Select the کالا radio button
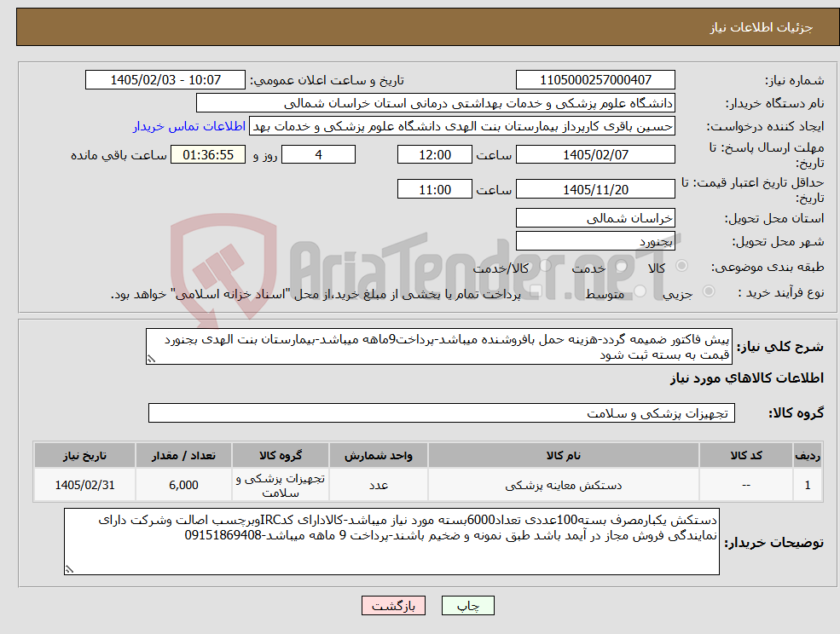840x634 pixels. (x=682, y=266)
